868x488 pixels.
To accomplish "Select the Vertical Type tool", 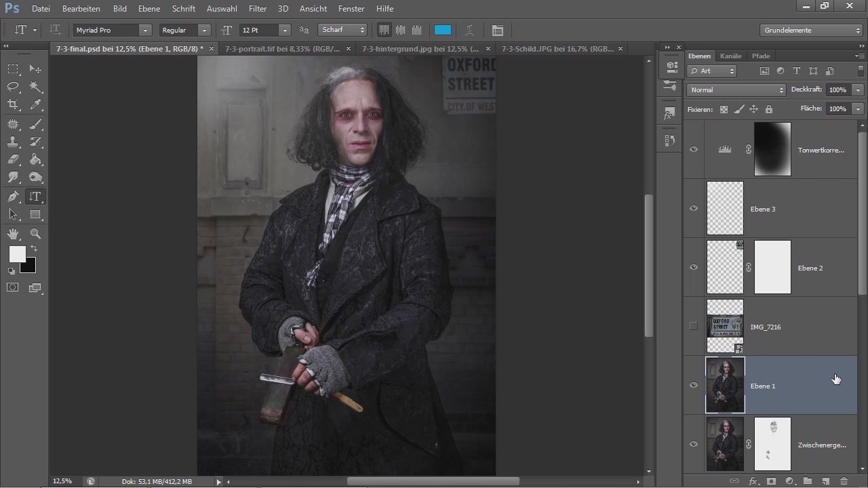I will pos(35,197).
